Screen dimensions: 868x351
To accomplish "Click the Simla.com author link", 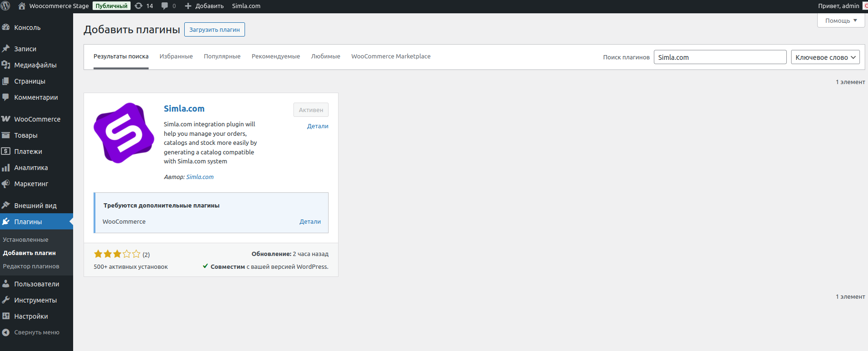I will click(200, 177).
